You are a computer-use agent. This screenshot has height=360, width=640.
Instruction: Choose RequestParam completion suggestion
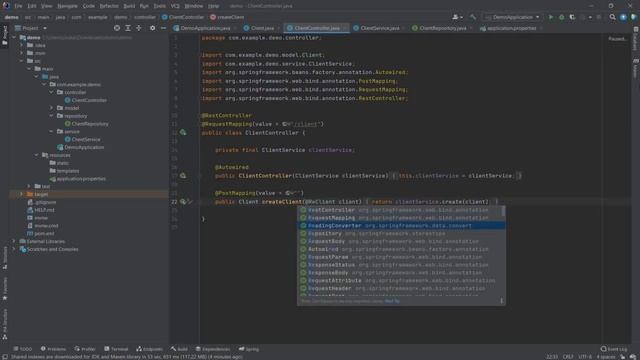[x=401, y=257]
